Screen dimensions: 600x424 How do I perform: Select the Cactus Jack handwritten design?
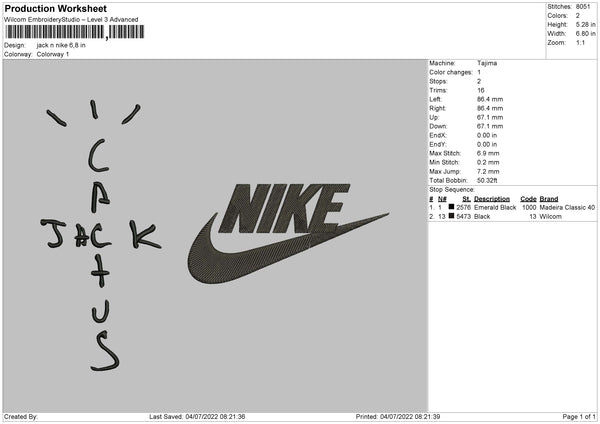[101, 236]
